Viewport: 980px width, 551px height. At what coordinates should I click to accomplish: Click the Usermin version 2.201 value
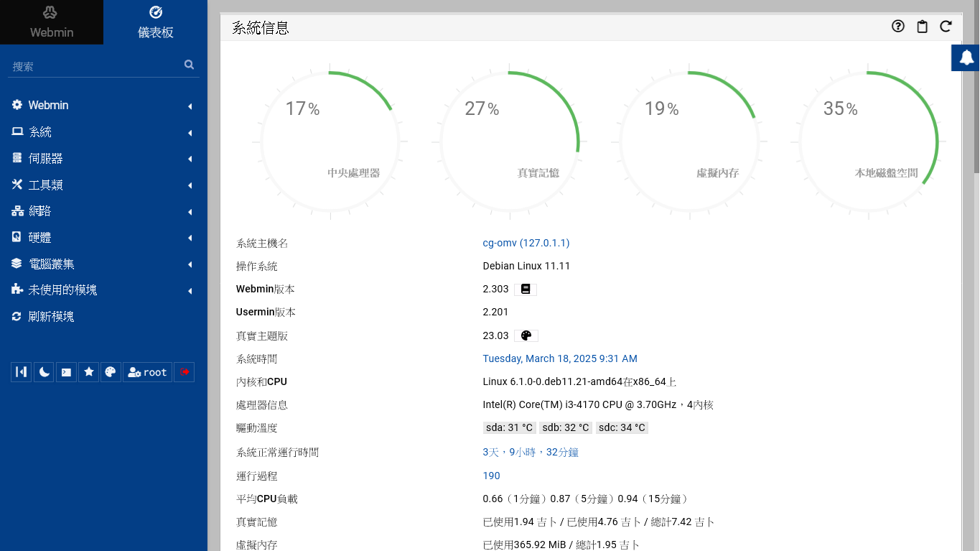tap(495, 312)
